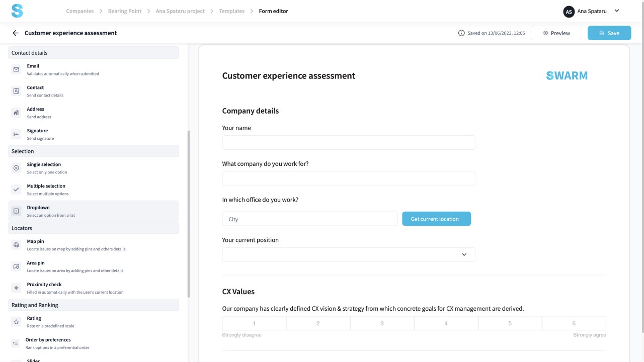Click the Proximity check icon

tap(16, 288)
